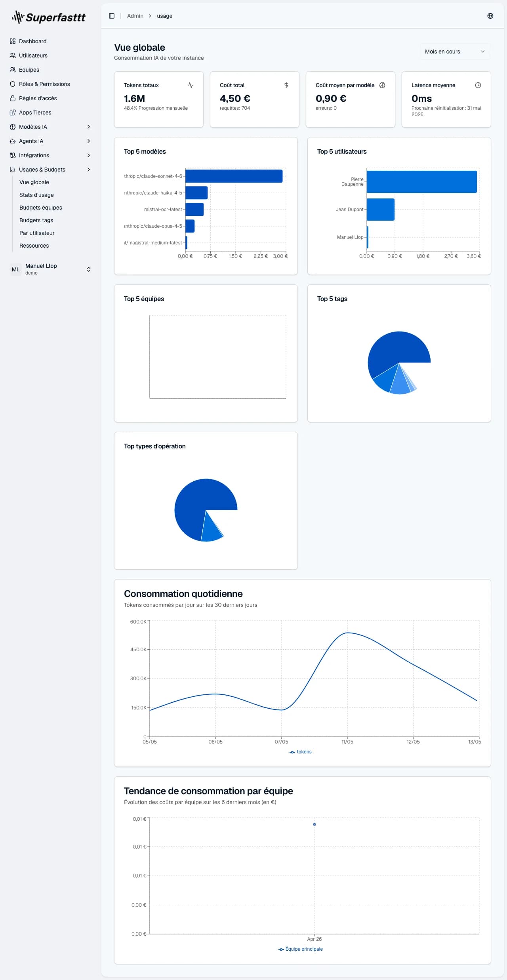This screenshot has height=980, width=507.
Task: Click the Admin breadcrumb link
Action: [x=135, y=16]
